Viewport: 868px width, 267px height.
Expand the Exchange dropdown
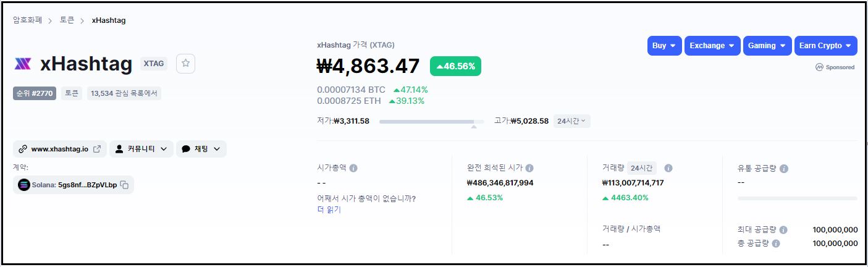click(712, 46)
